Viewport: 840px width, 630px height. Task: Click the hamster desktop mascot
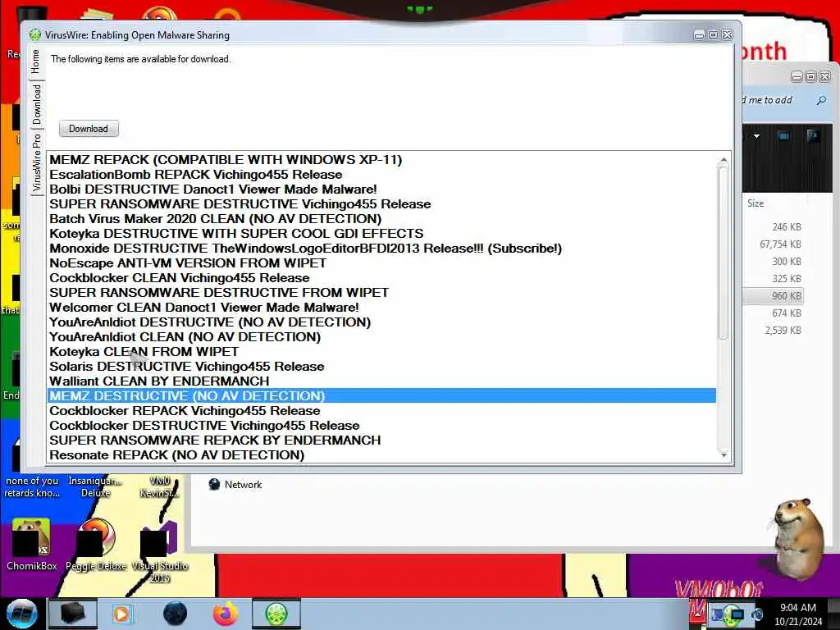797,539
